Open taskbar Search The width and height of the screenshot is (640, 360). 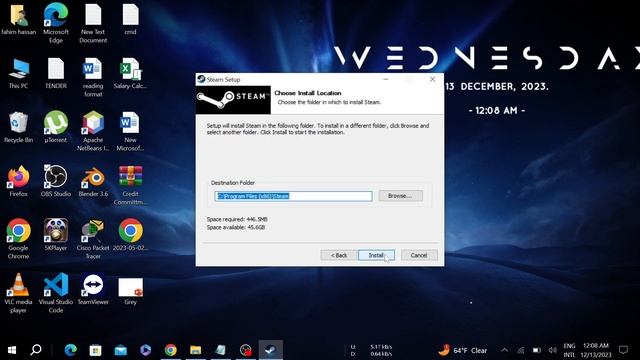pyautogui.click(x=36, y=350)
